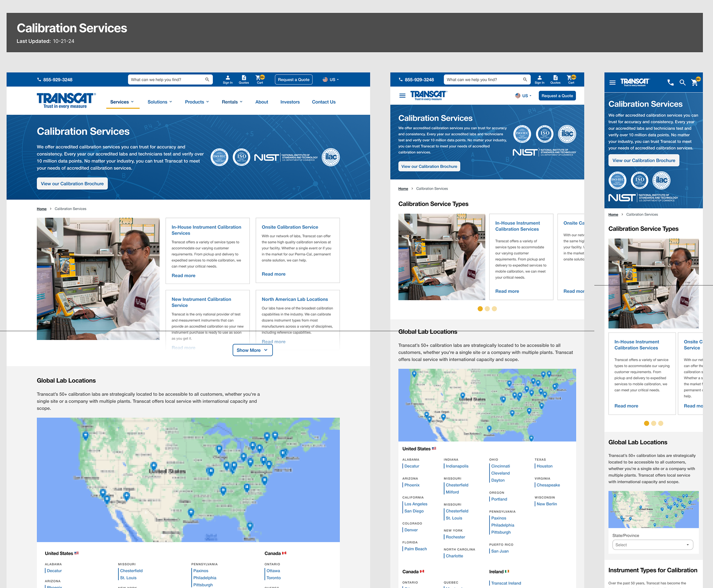This screenshot has height=588, width=713.
Task: Click the Sign In person icon
Action: (x=227, y=78)
